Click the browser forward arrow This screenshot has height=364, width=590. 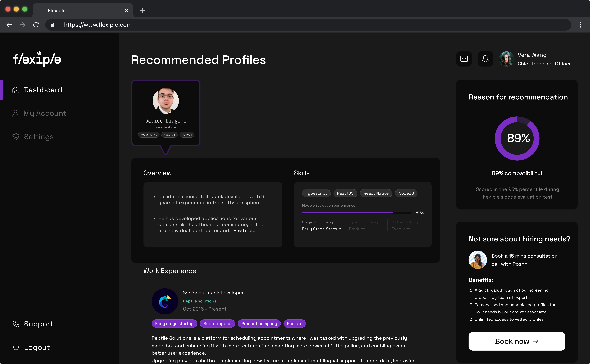point(23,25)
